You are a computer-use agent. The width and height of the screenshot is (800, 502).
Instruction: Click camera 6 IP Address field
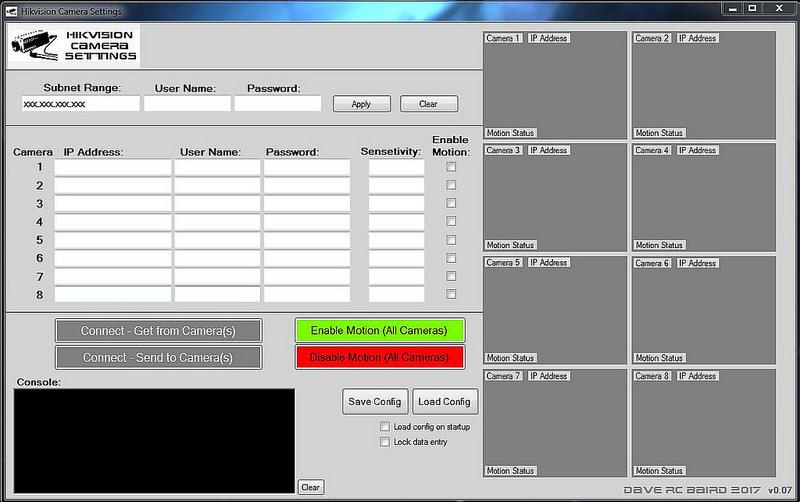tap(113, 258)
